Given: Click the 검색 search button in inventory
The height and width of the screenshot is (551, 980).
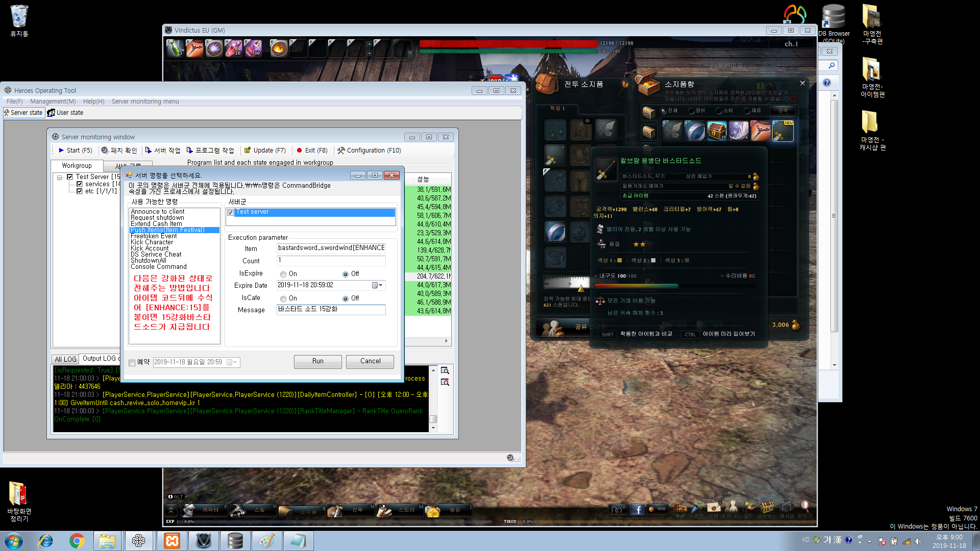Looking at the screenshot, I should tap(782, 110).
